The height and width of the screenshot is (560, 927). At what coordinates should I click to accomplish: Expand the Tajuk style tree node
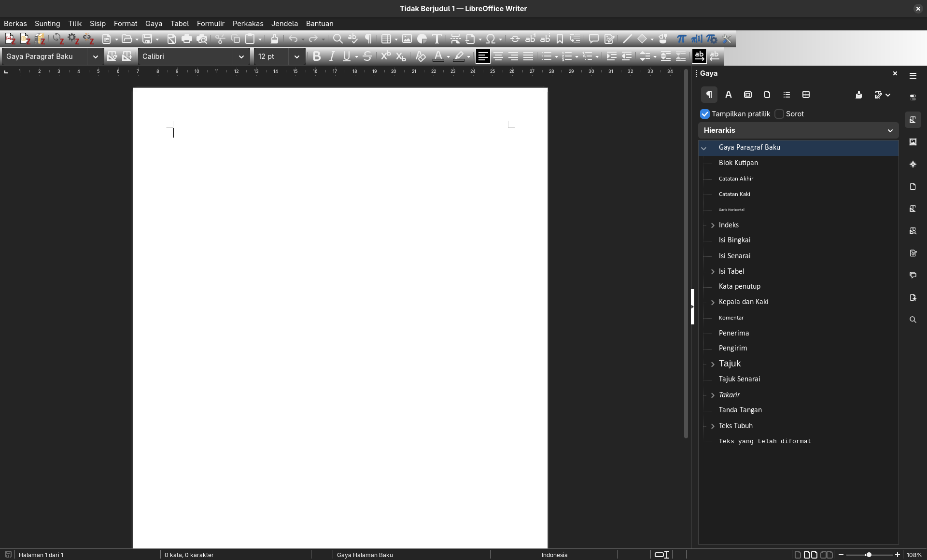[x=713, y=364]
